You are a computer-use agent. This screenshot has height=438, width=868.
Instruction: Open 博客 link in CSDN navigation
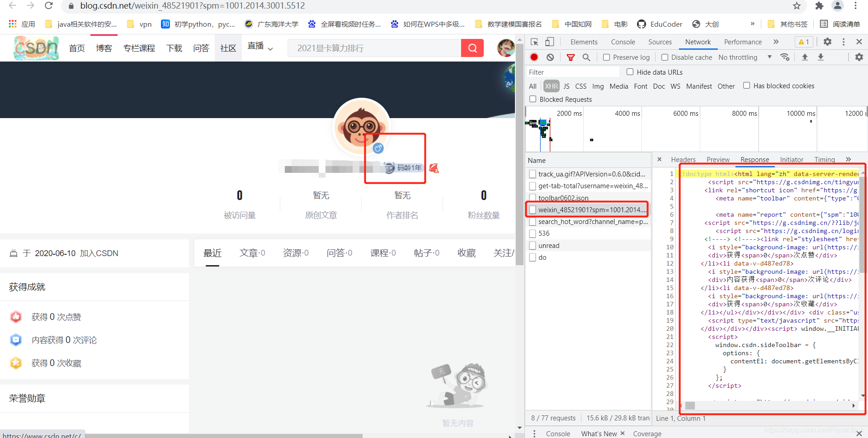(104, 48)
